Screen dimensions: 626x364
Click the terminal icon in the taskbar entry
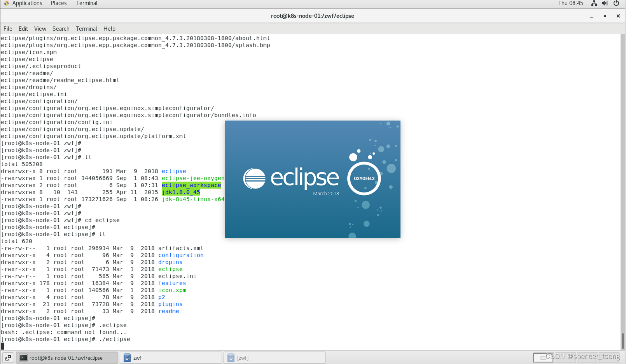pyautogui.click(x=23, y=358)
